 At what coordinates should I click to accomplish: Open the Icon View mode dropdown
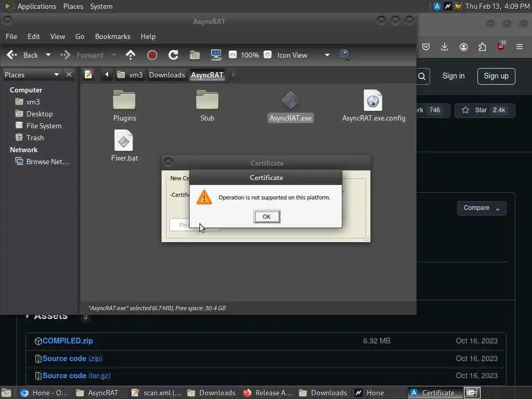[x=303, y=55]
